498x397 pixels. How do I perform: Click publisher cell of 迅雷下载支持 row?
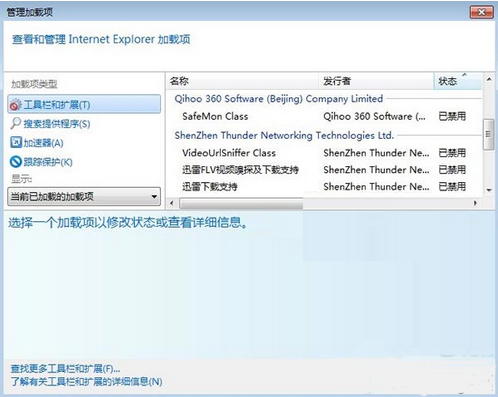(x=376, y=186)
